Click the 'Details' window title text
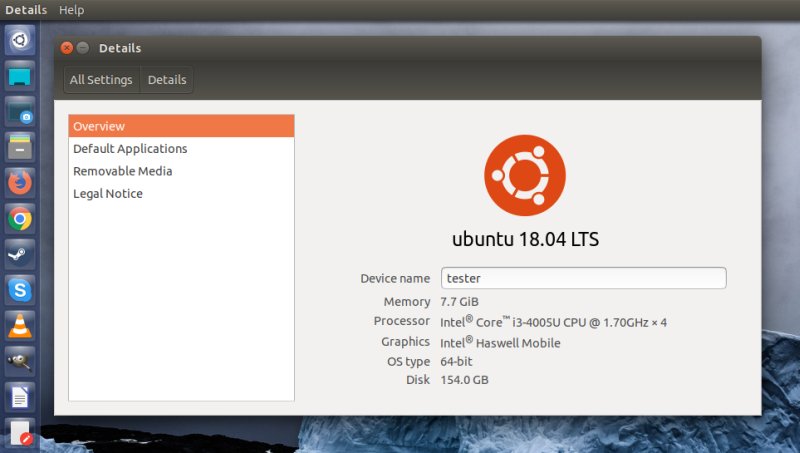800x453 pixels. pyautogui.click(x=120, y=48)
